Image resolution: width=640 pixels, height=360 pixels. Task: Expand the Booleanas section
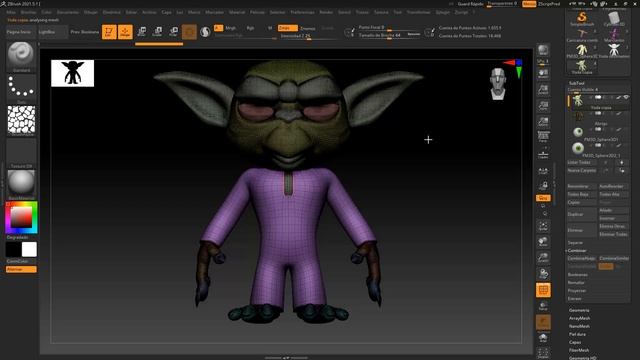pyautogui.click(x=578, y=275)
